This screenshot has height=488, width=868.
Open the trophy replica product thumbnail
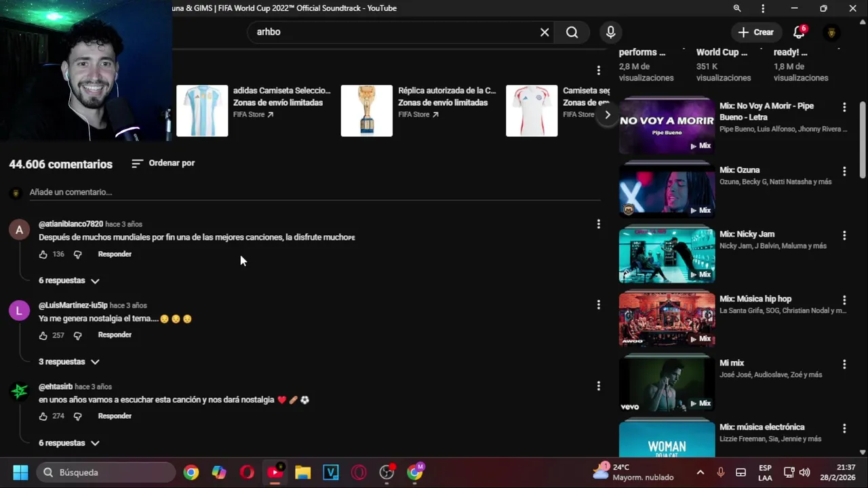(366, 110)
